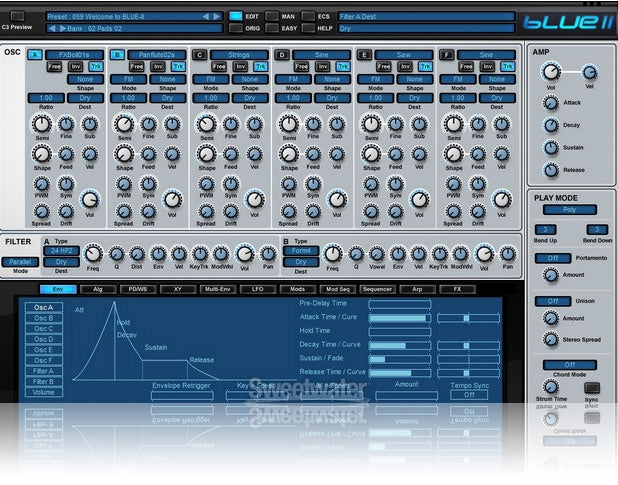618x485 pixels.
Task: Adjust Oscillator D Shape knob
Action: 289,154
